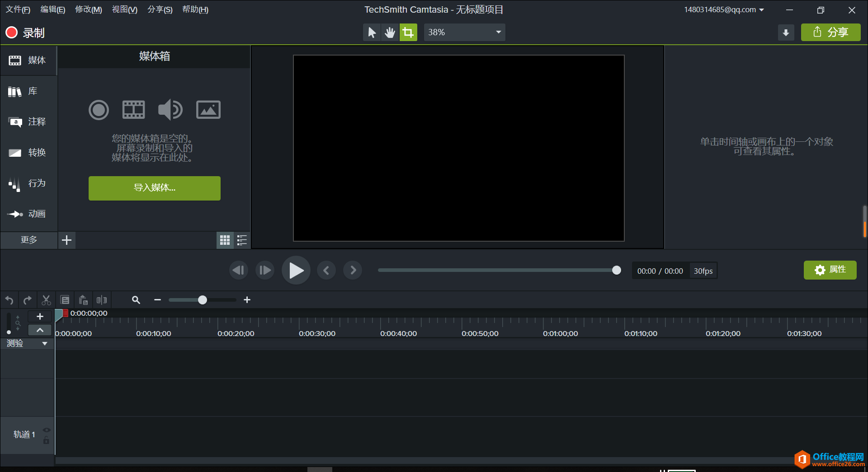The height and width of the screenshot is (472, 868).
Task: Open the 38% canvas zoom dropdown
Action: point(464,33)
